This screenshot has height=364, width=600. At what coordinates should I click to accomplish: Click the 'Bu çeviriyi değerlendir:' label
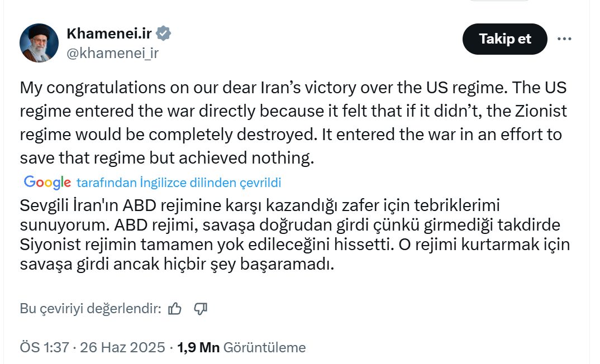91,308
